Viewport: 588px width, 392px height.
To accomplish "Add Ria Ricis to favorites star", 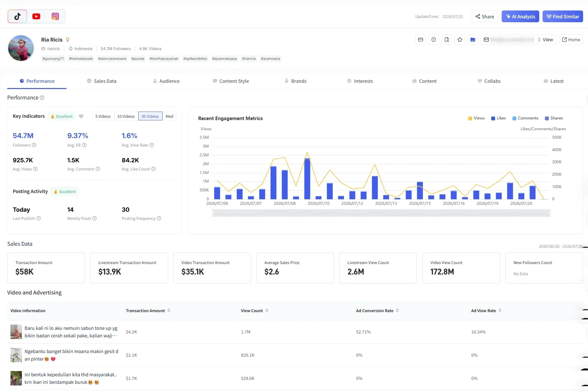I will (460, 40).
